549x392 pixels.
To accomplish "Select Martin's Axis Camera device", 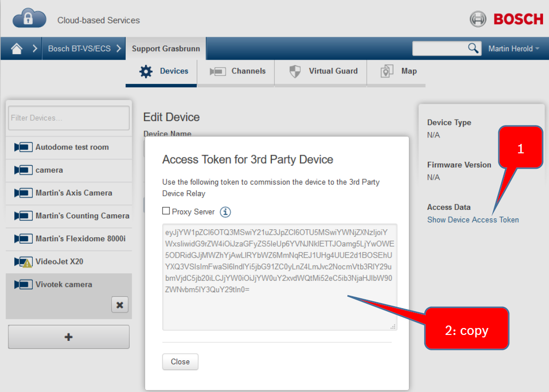I will pos(69,193).
